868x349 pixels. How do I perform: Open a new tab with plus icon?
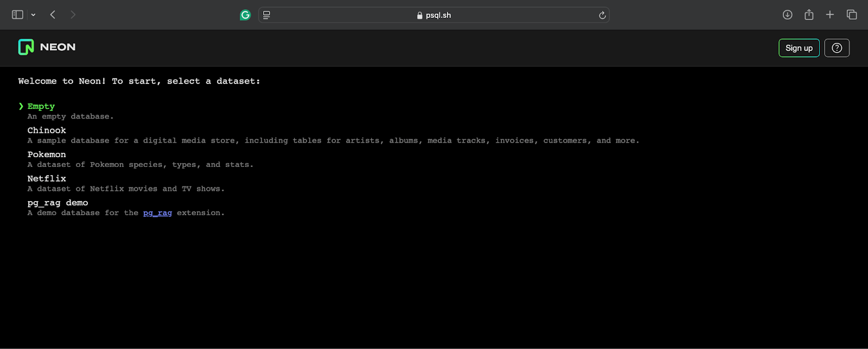click(x=829, y=15)
